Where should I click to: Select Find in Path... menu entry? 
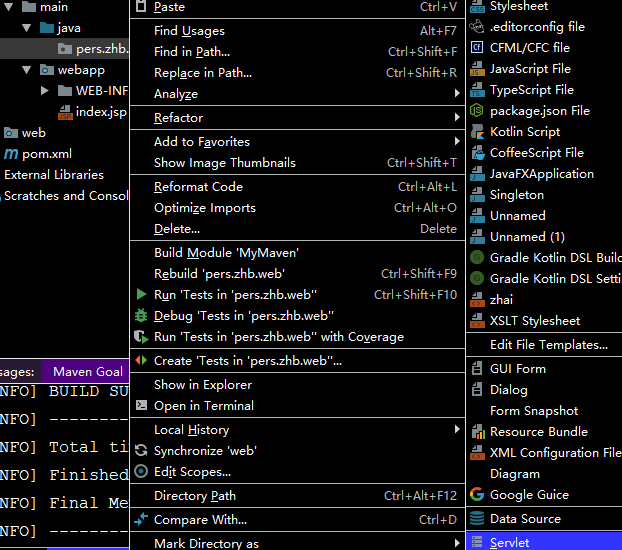[297, 52]
